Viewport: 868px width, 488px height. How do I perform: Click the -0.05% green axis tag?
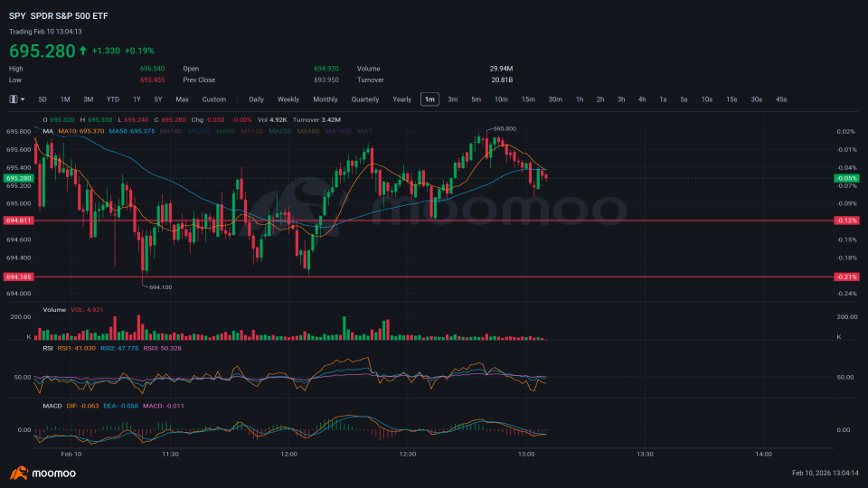(847, 178)
